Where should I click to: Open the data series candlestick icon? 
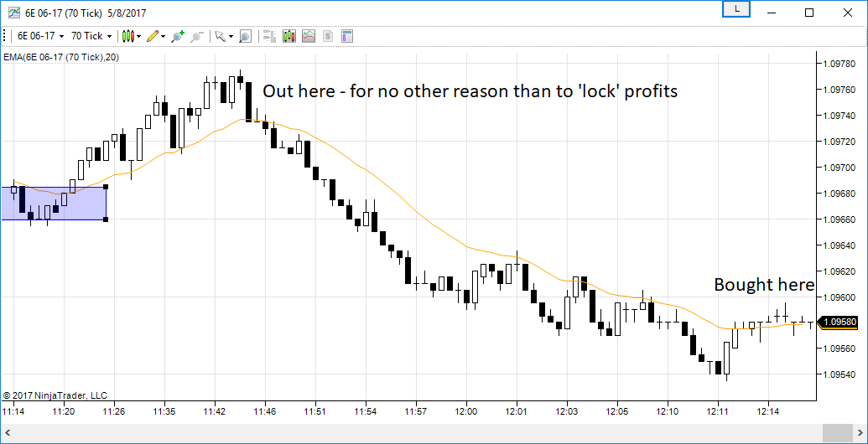289,37
